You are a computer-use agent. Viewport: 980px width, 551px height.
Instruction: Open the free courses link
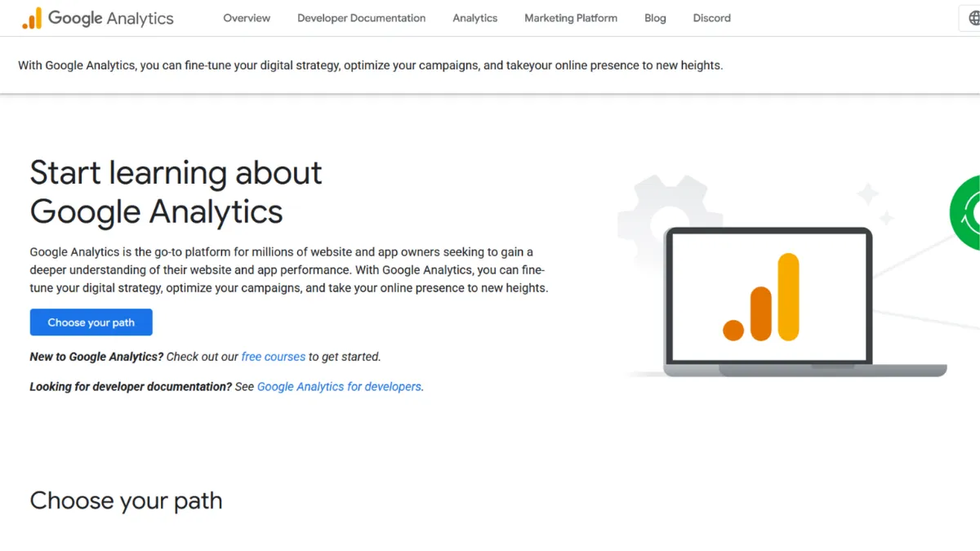click(274, 357)
